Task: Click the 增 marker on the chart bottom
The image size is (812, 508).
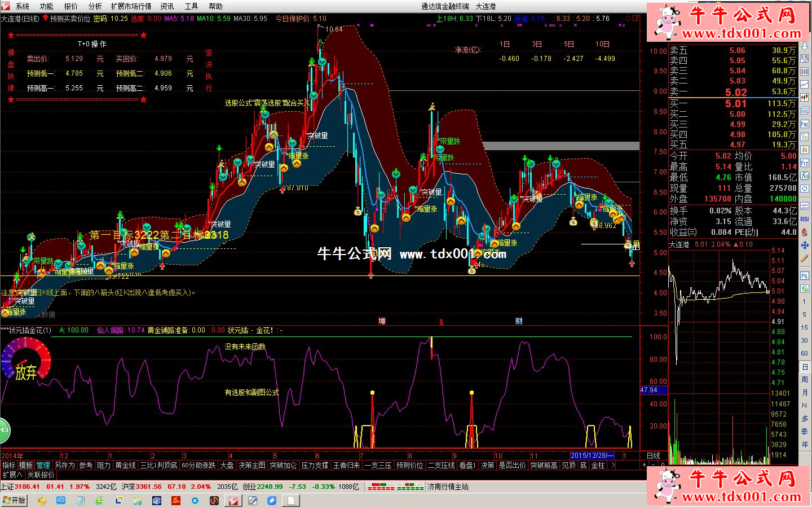Action: pos(382,321)
